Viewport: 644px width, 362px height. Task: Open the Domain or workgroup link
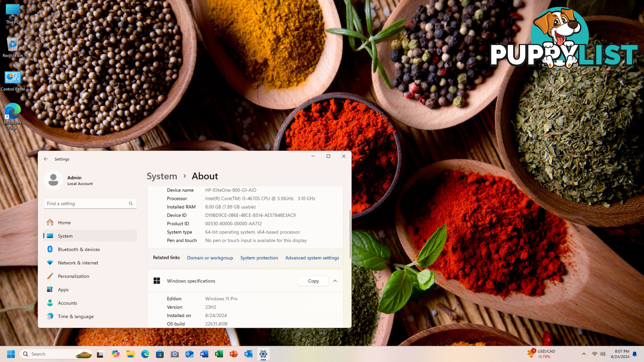coord(210,258)
